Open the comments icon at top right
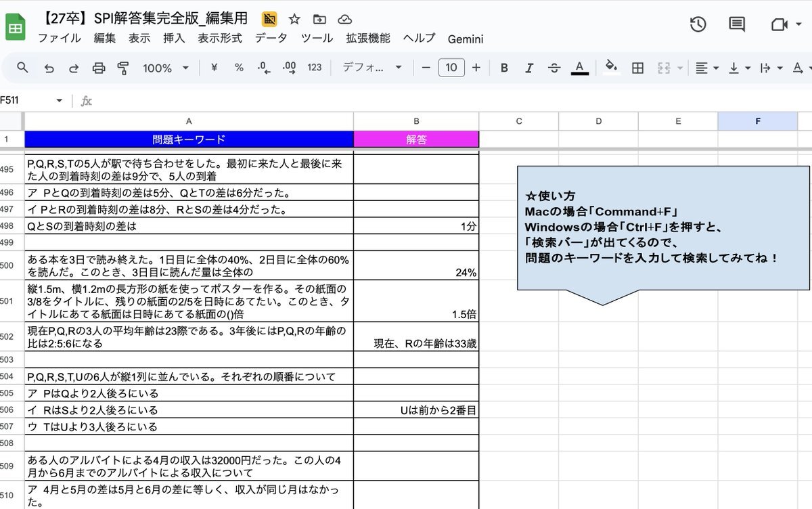Image resolution: width=812 pixels, height=509 pixels. [x=737, y=25]
